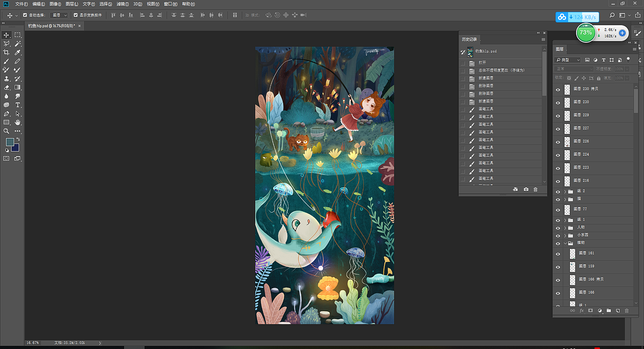Hide layer 图层 216
Image resolution: width=644 pixels, height=349 pixels.
click(x=557, y=181)
